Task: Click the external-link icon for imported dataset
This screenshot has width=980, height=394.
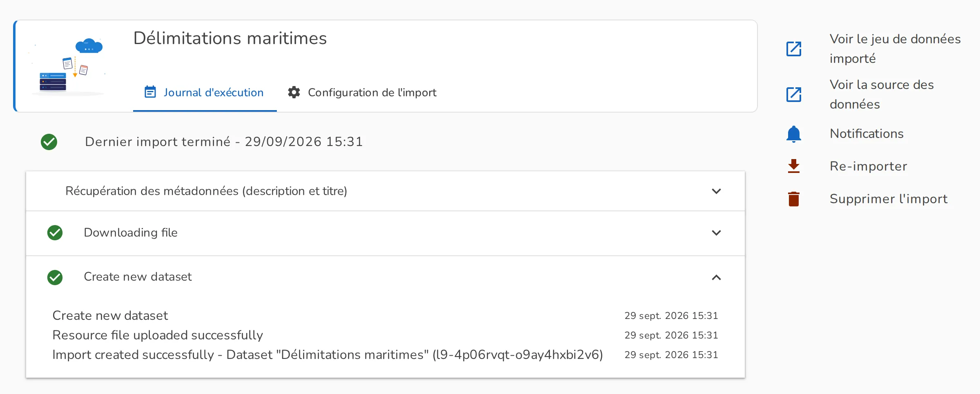Action: point(793,49)
